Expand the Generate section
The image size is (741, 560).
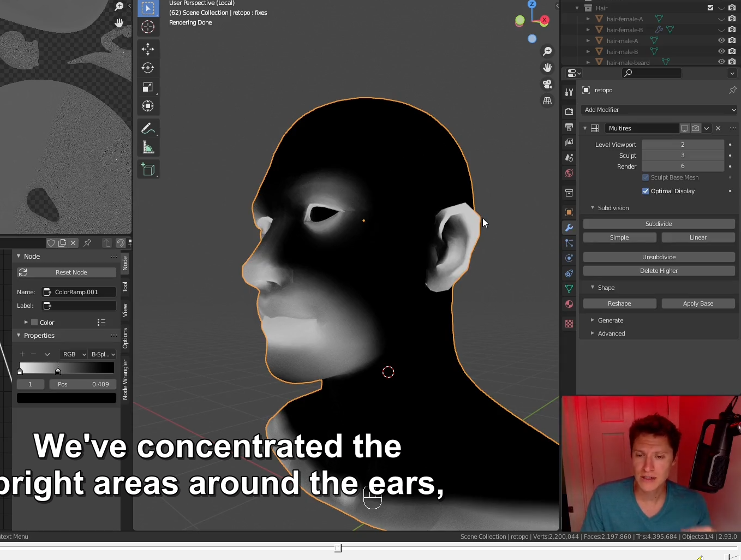(x=610, y=320)
